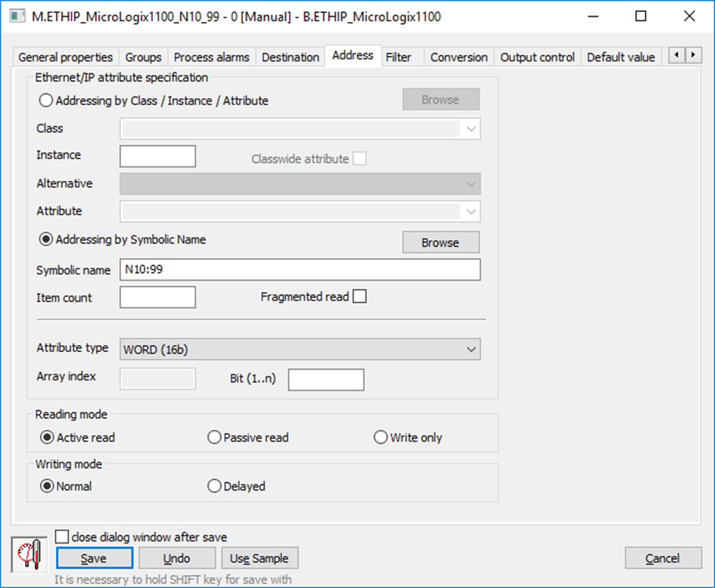The width and height of the screenshot is (715, 588).
Task: Go to the Output control tab
Action: tap(538, 58)
